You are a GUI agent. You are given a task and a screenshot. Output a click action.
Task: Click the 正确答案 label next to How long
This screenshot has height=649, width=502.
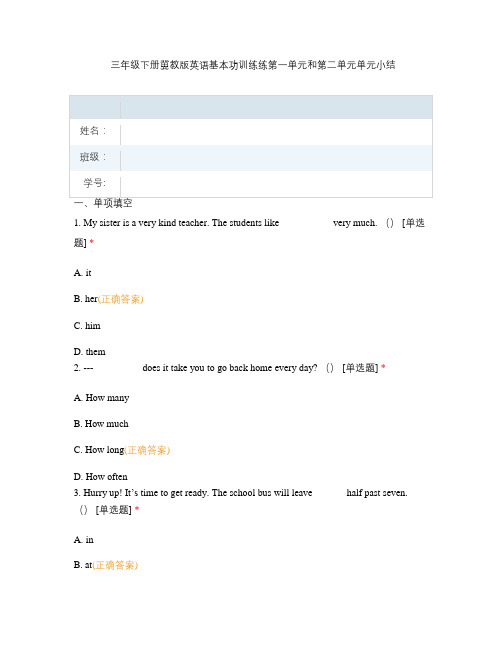coord(147,450)
